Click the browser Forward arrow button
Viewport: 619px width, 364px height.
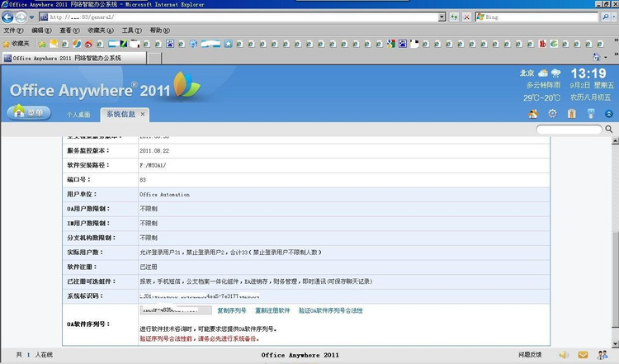[21, 17]
